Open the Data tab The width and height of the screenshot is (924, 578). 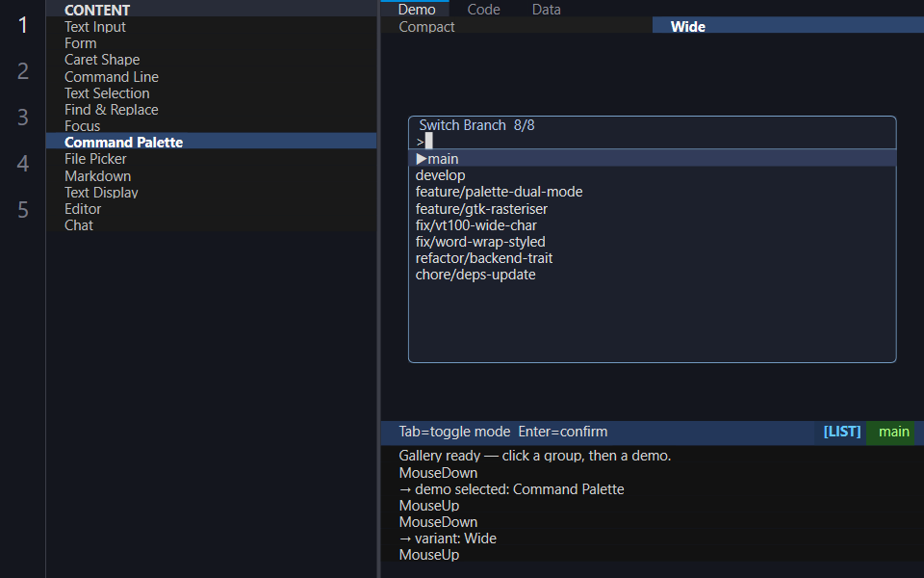(546, 10)
